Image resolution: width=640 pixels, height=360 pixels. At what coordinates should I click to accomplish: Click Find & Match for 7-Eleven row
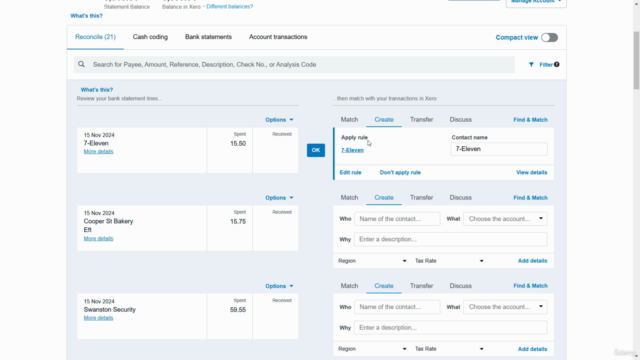(x=530, y=120)
